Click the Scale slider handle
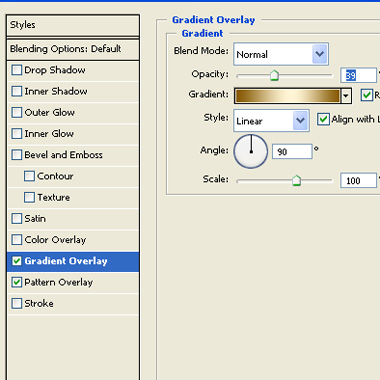 click(x=296, y=181)
